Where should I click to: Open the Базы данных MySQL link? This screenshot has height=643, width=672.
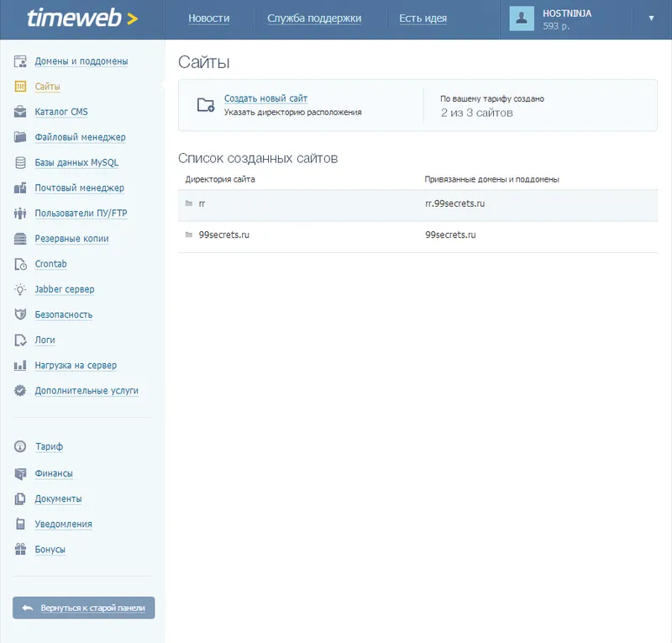tap(76, 162)
